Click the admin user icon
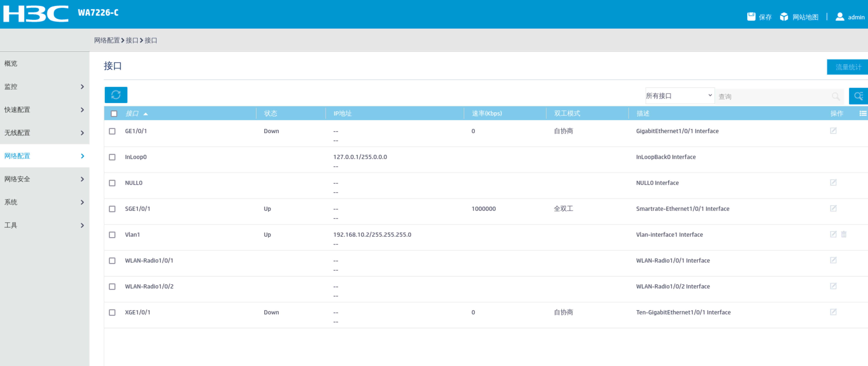 pos(840,17)
